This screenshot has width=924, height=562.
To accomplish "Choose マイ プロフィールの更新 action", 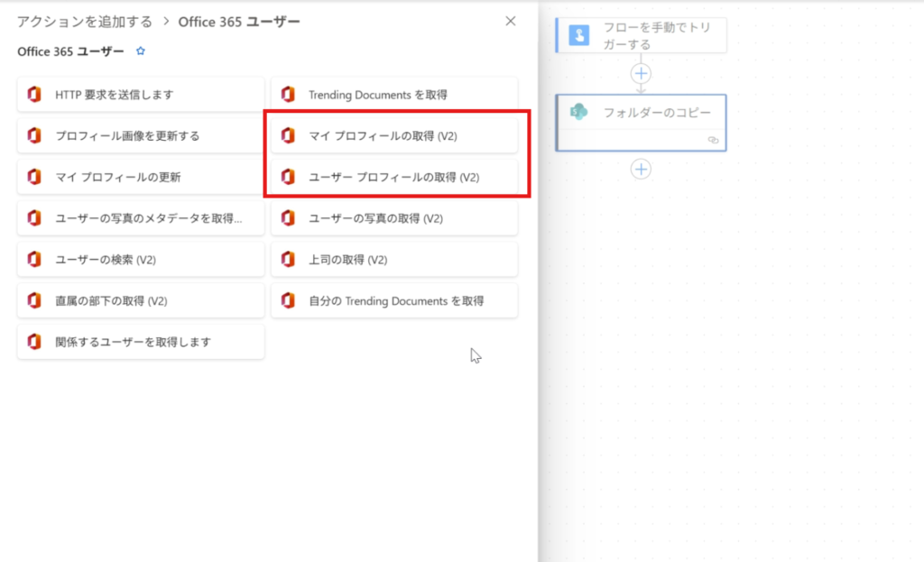I will pyautogui.click(x=141, y=178).
